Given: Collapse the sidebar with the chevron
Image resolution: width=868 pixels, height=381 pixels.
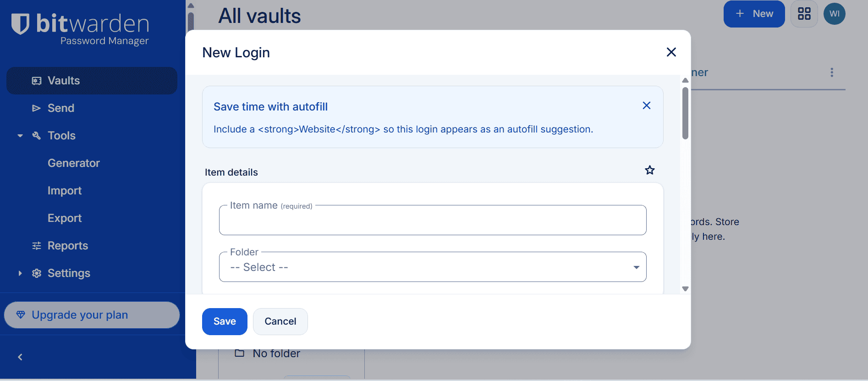Looking at the screenshot, I should pos(20,357).
